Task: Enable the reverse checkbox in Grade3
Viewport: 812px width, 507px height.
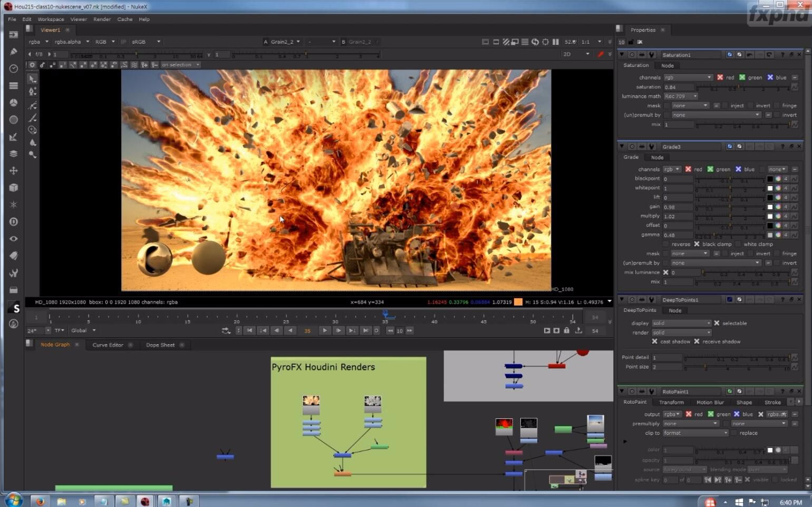Action: (666, 244)
